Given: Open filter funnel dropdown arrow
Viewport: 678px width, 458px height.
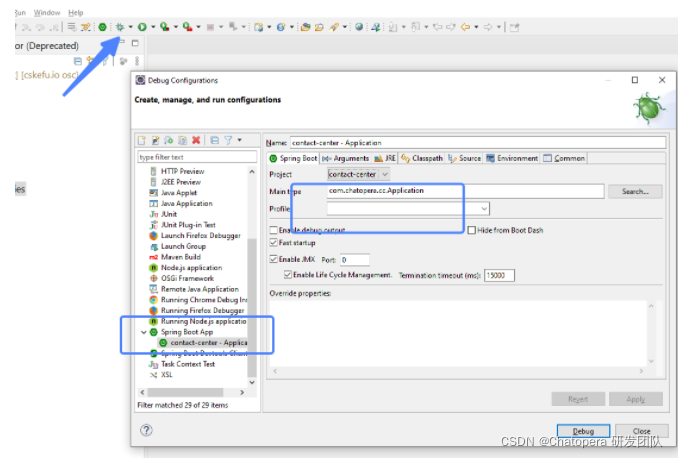Looking at the screenshot, I should click(239, 140).
